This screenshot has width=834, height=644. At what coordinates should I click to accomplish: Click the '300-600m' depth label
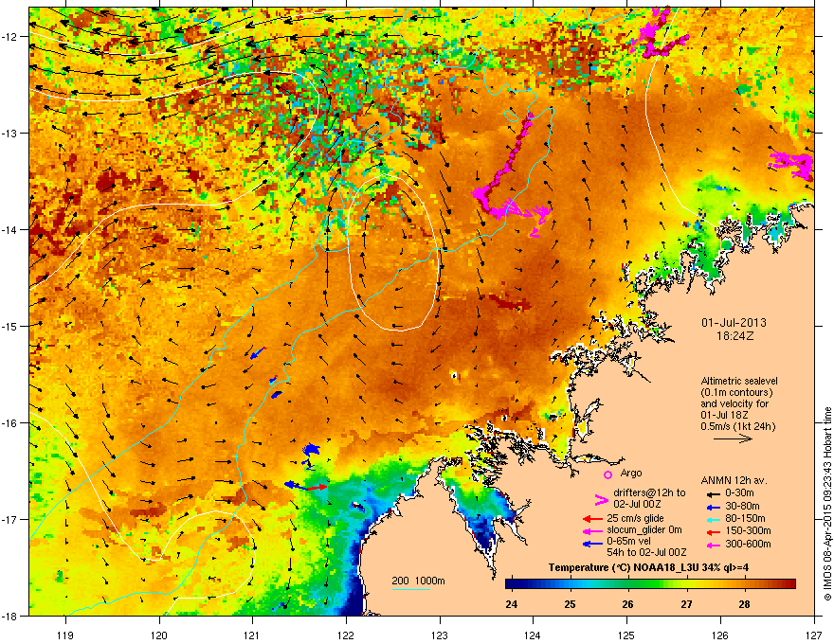pos(748,545)
